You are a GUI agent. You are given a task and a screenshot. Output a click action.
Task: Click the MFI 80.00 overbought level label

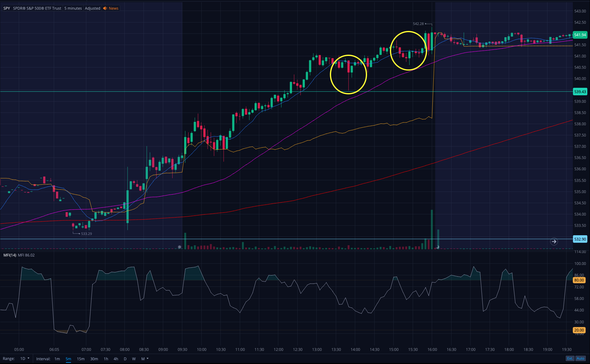coord(579,280)
